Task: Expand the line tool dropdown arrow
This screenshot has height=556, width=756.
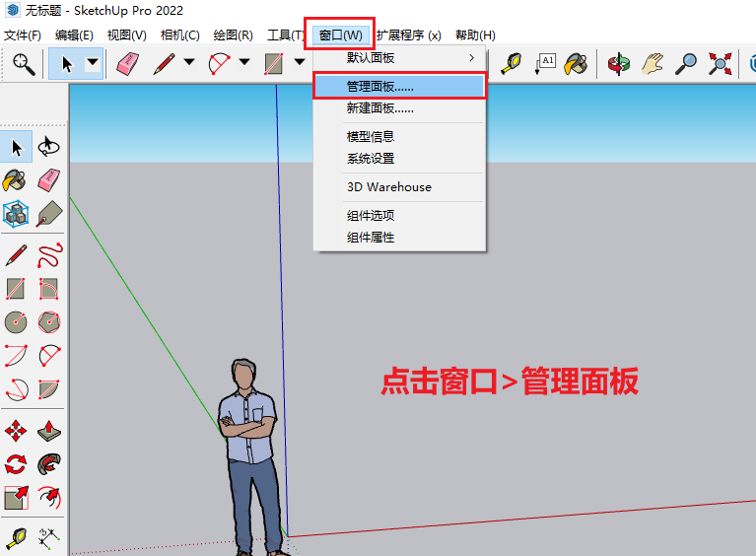Action: click(189, 64)
